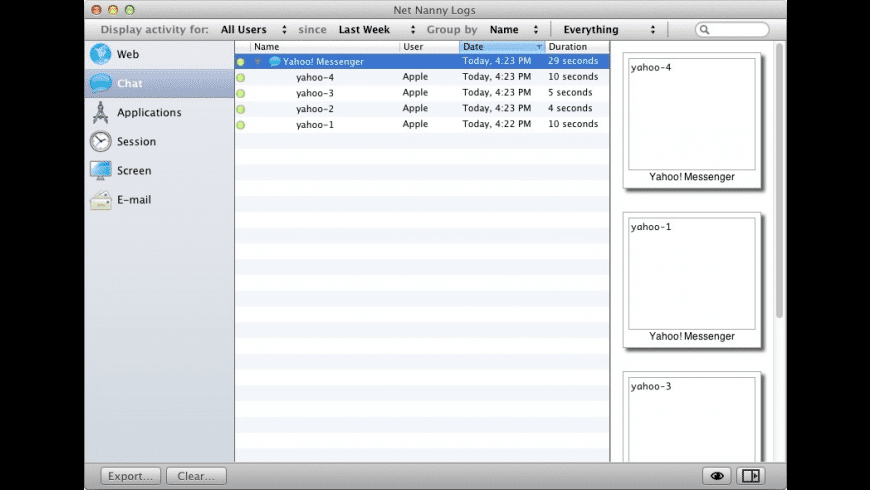Screen dimensions: 870x490
Task: Show the Session clock category
Action: 159,142
